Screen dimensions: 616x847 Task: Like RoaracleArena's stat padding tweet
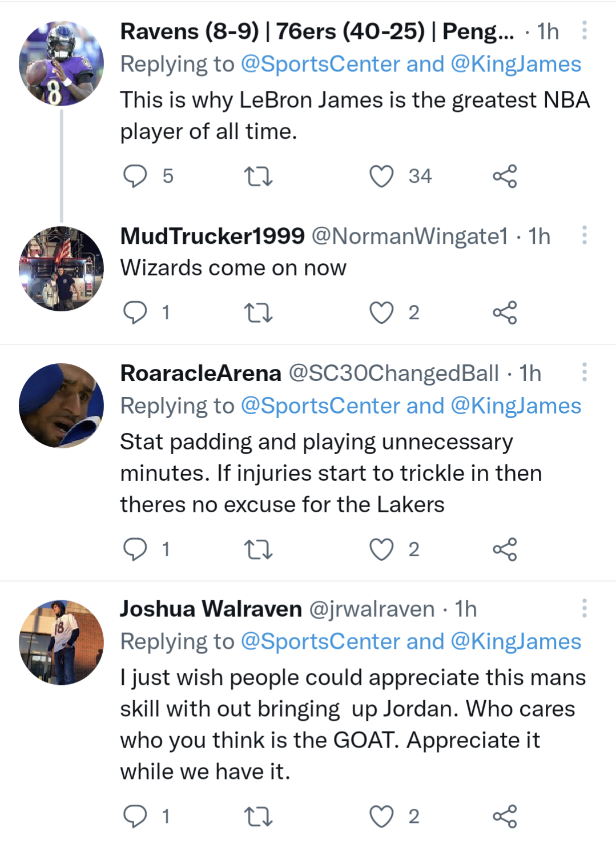[x=381, y=549]
